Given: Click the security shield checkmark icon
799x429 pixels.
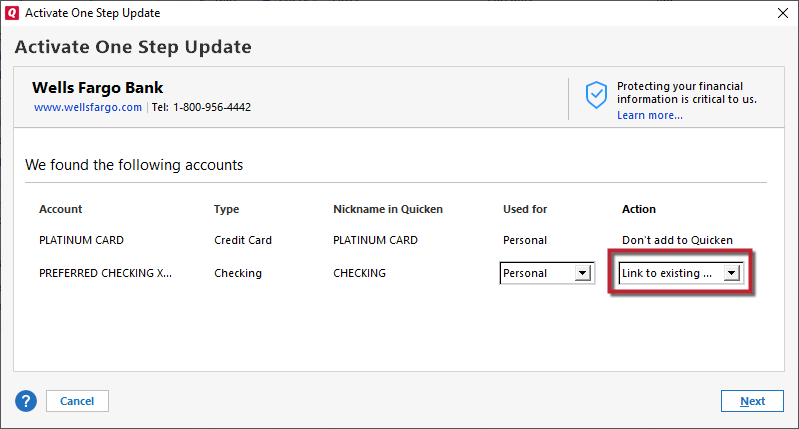Looking at the screenshot, I should (596, 95).
